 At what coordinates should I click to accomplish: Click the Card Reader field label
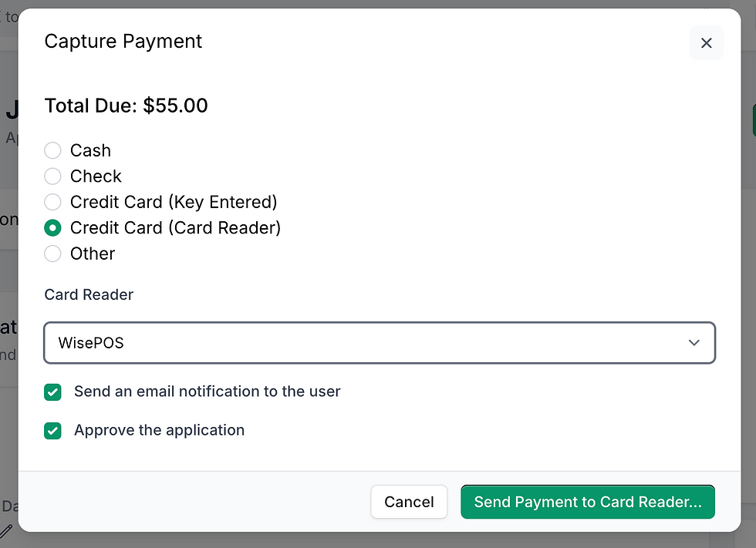(89, 294)
